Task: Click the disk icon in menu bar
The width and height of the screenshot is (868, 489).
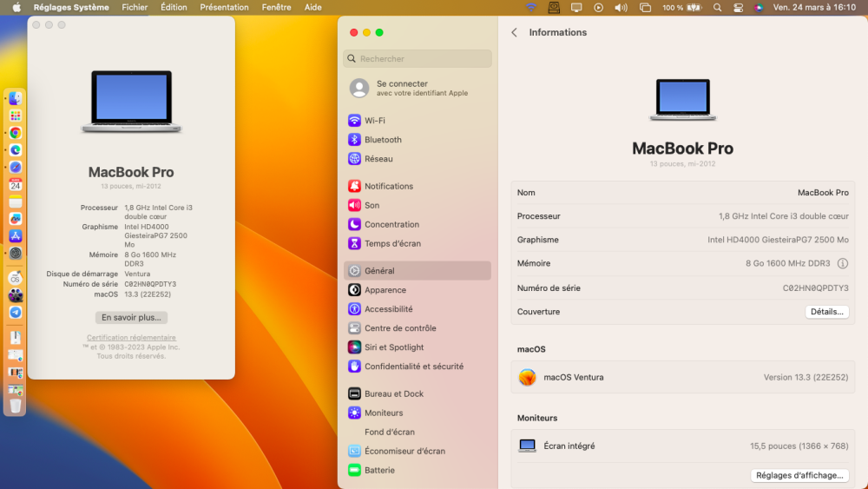Action: pyautogui.click(x=554, y=7)
